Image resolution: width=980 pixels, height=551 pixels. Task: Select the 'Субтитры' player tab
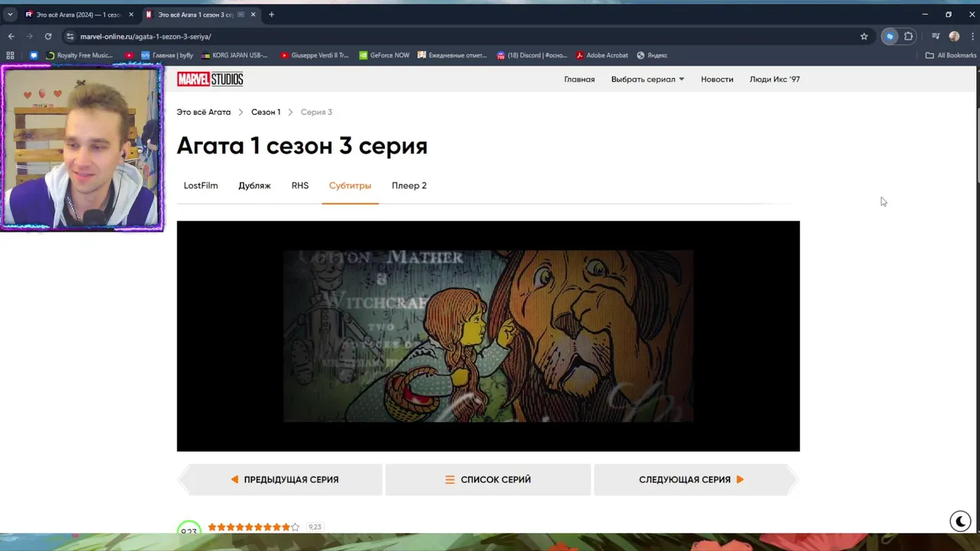350,185
